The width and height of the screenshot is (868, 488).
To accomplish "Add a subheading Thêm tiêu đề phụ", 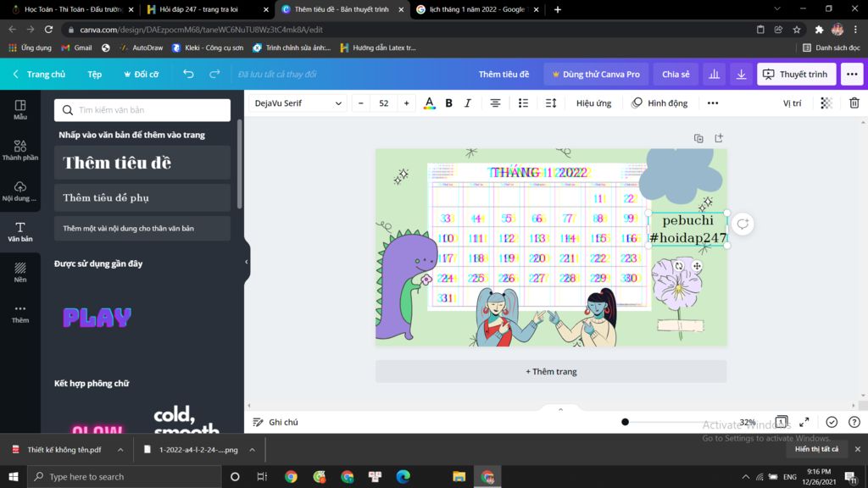I will click(x=142, y=197).
